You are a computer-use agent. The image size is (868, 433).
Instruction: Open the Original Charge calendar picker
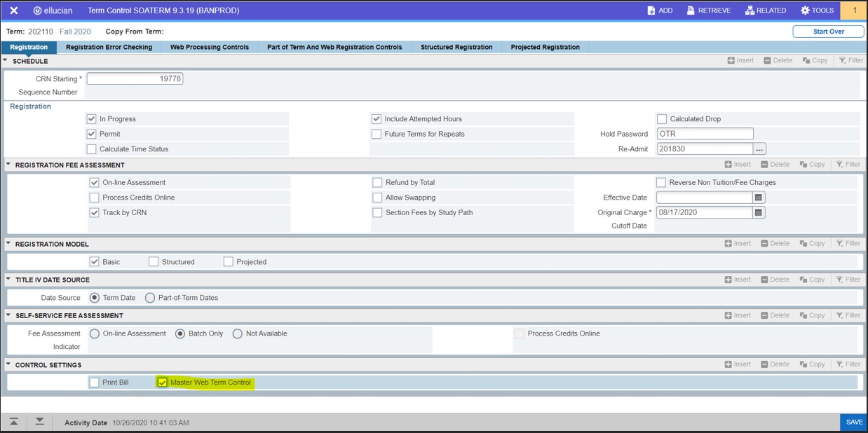click(759, 213)
